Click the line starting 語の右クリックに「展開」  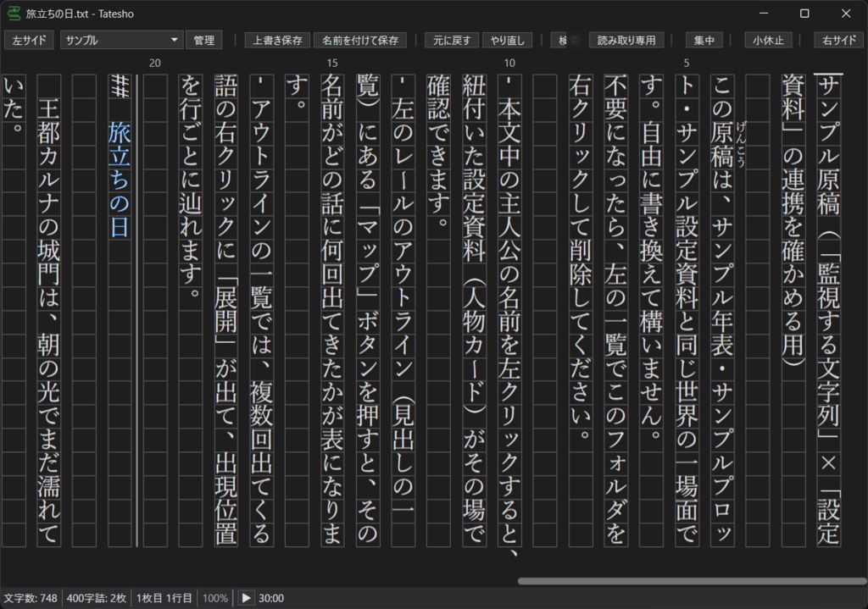tap(225, 310)
